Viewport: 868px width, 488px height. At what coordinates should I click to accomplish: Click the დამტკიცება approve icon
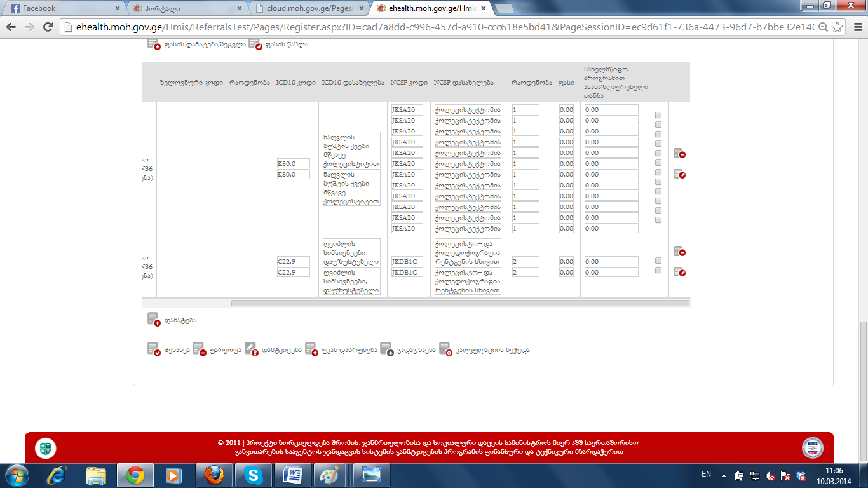pos(251,349)
